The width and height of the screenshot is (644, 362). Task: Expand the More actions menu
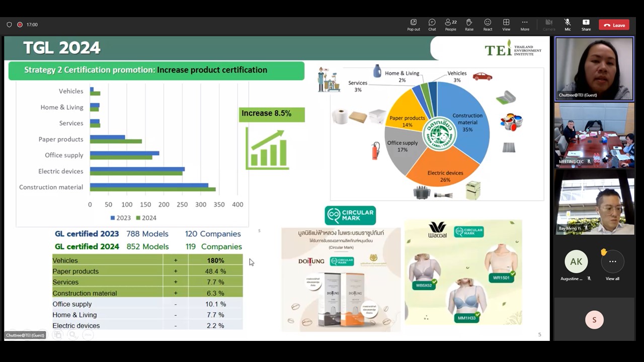525,25
